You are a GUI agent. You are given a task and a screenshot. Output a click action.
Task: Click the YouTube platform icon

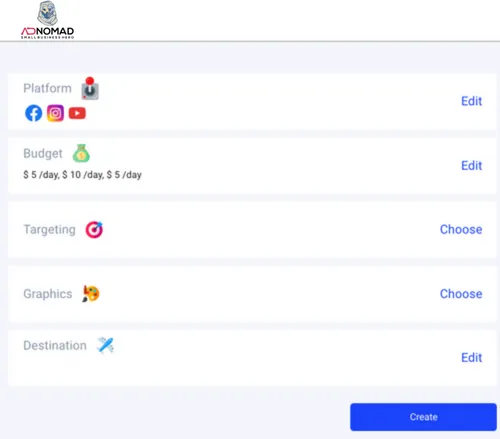click(x=77, y=113)
